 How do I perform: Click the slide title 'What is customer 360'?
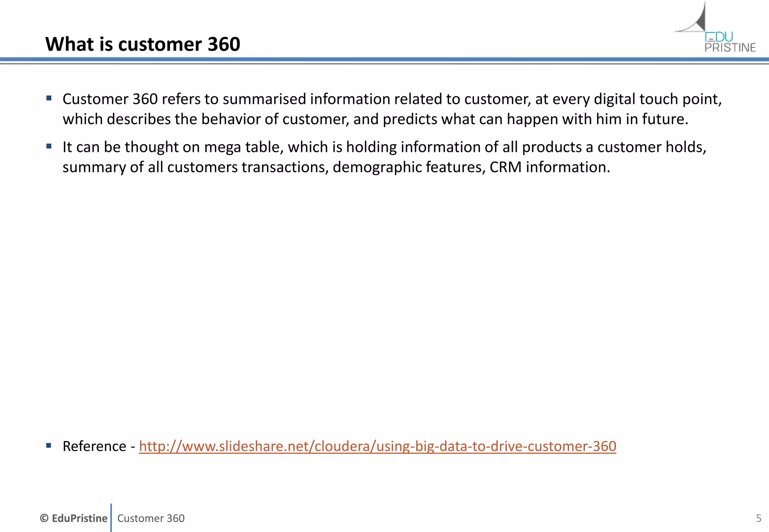pos(143,44)
